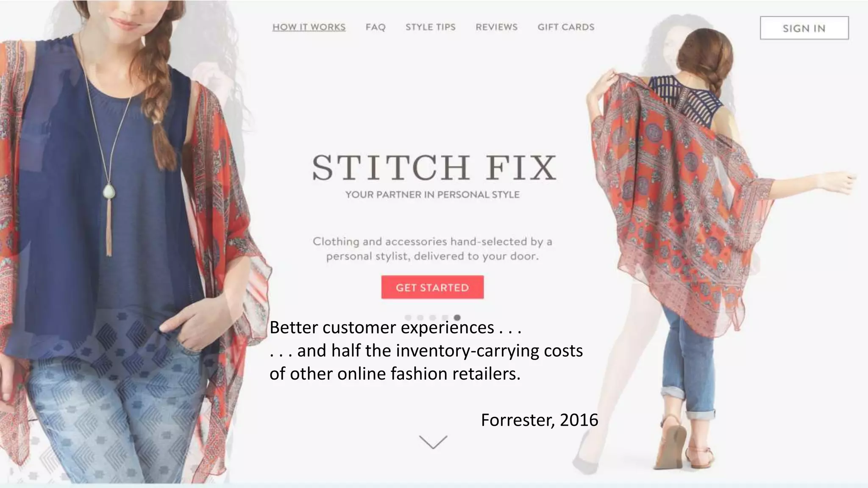This screenshot has width=868, height=488.
Task: Click the red Get Started button
Action: [x=432, y=287]
